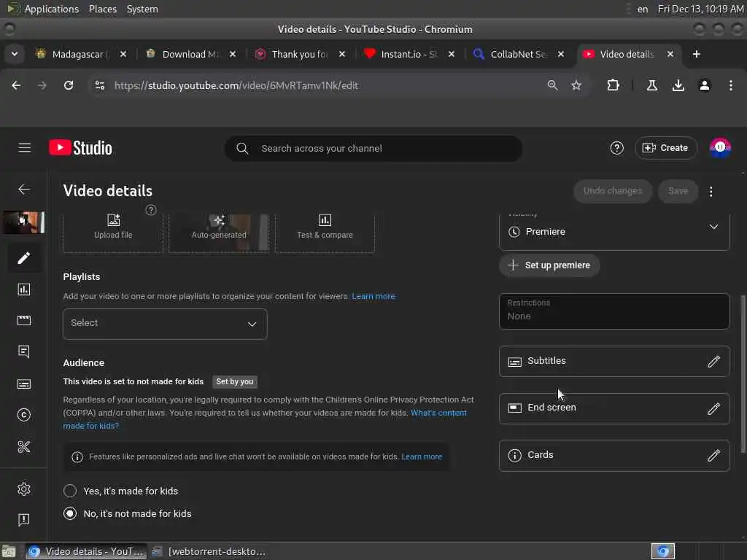The height and width of the screenshot is (560, 747).
Task: Open the channel account avatar
Action: pyautogui.click(x=720, y=147)
